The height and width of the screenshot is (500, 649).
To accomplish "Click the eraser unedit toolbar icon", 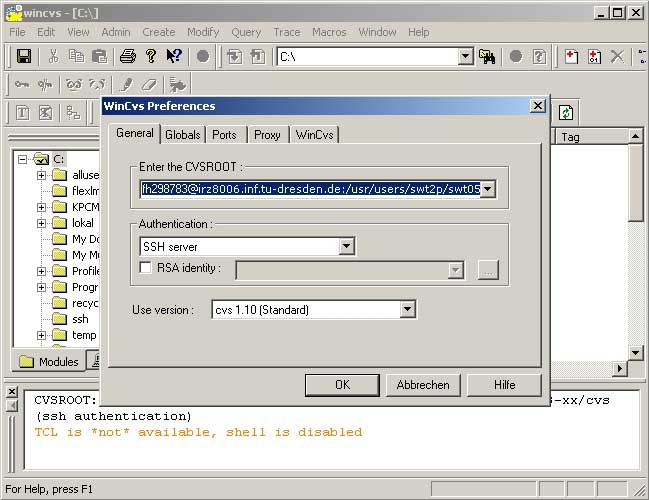I will [149, 85].
